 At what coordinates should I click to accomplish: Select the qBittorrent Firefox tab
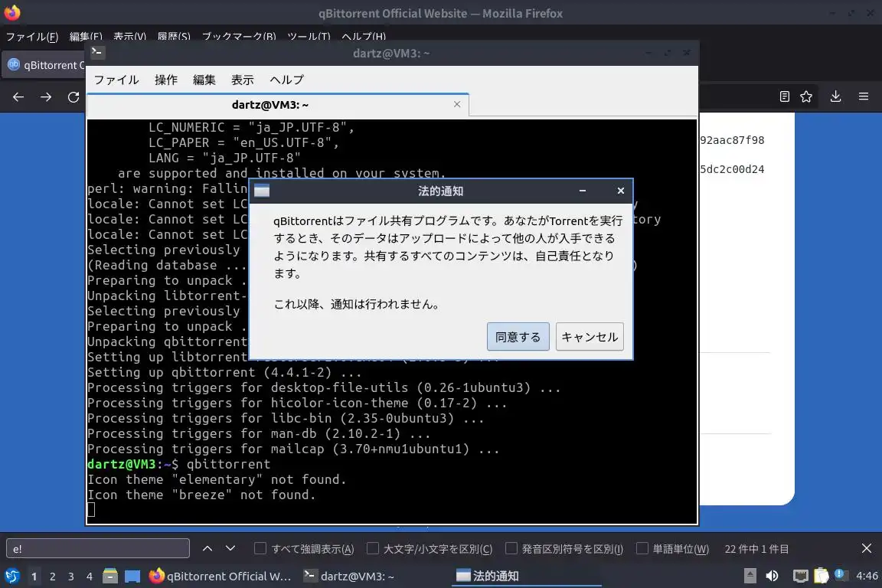(45, 65)
